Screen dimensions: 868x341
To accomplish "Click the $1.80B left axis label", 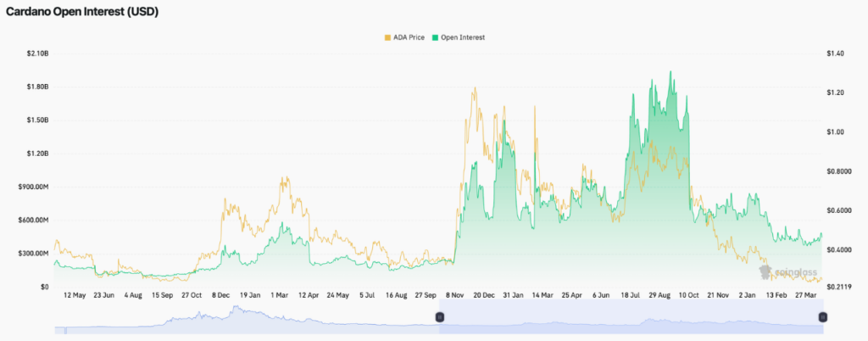I will click(x=37, y=87).
